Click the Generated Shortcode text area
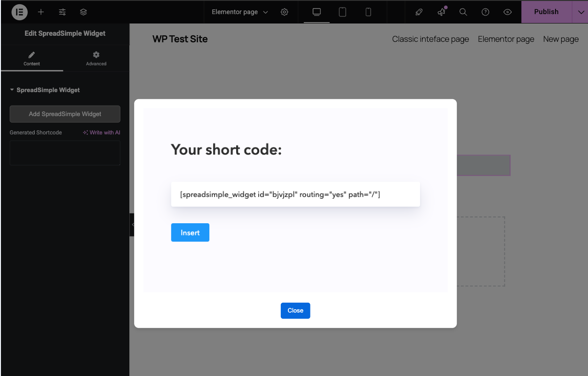The height and width of the screenshot is (376, 588). 65,153
